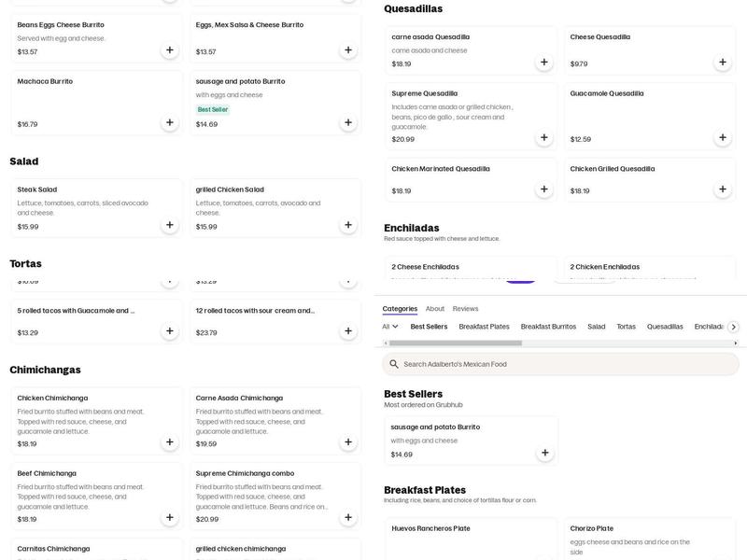Add Cheese Quesadilla using plus button

722,63
